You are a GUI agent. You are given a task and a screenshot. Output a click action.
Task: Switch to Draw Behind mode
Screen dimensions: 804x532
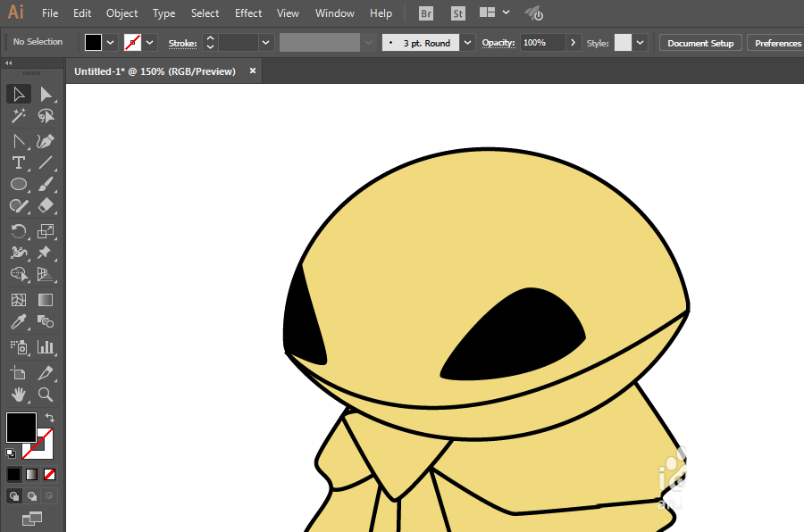32,496
